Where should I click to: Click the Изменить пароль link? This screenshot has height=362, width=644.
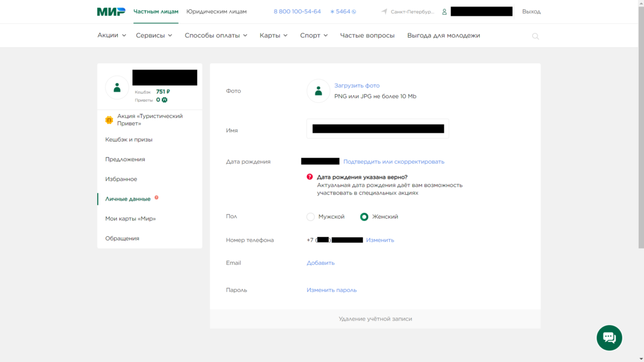click(x=331, y=290)
